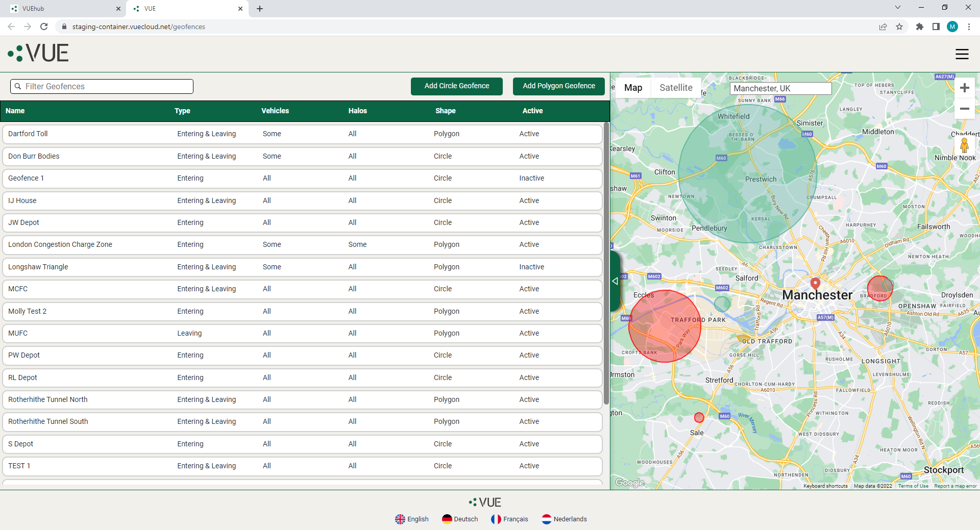
Task: Click the large green geofence circle over Prestwich
Action: (x=748, y=173)
